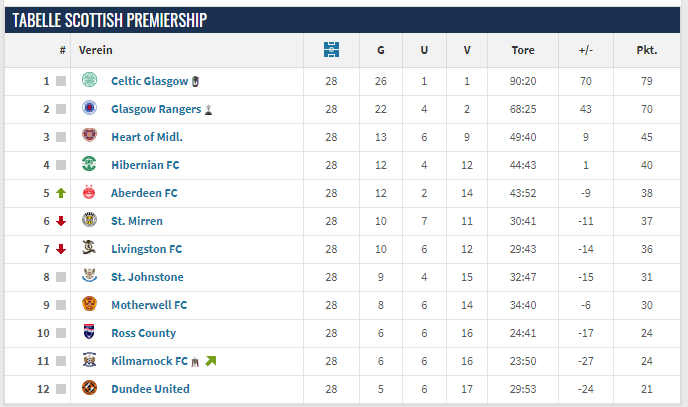688x407 pixels.
Task: Open the Motherwell FC team link
Action: coord(149,305)
